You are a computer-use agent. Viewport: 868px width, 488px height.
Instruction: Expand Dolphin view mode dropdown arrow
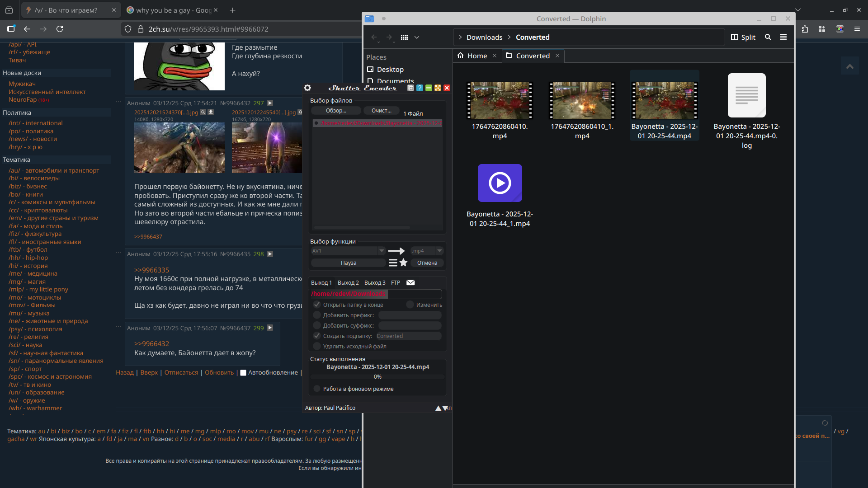417,37
